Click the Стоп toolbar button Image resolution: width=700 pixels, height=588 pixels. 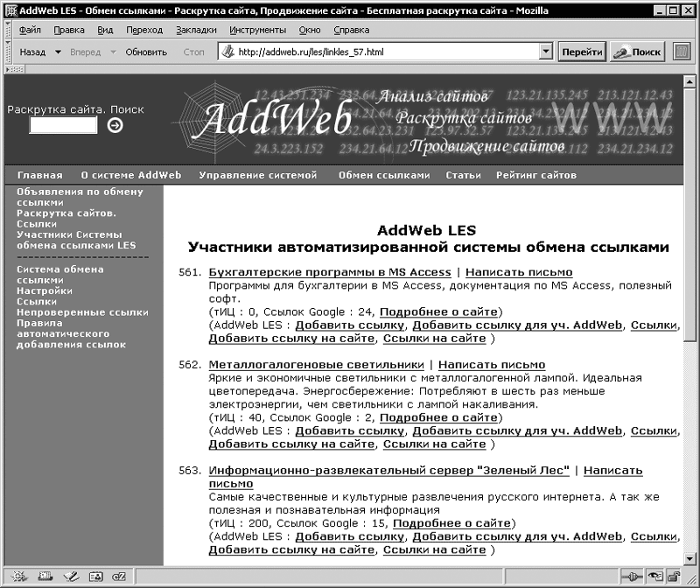point(193,52)
